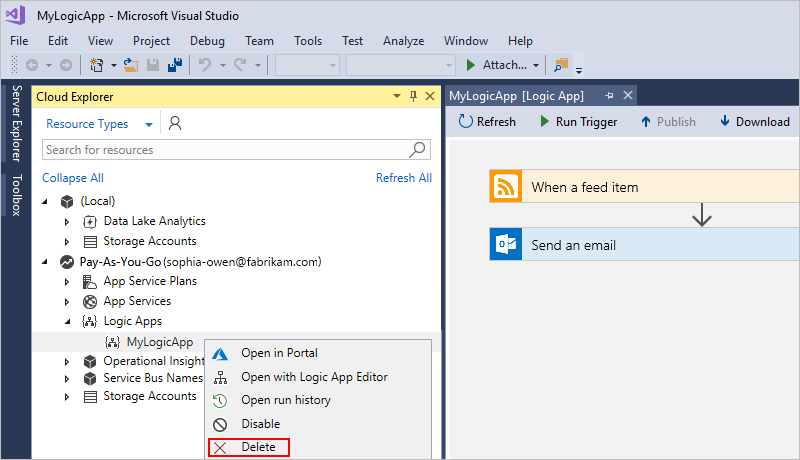Toggle auto-hide pin on Cloud Explorer
This screenshot has width=800, height=460.
pos(413,96)
